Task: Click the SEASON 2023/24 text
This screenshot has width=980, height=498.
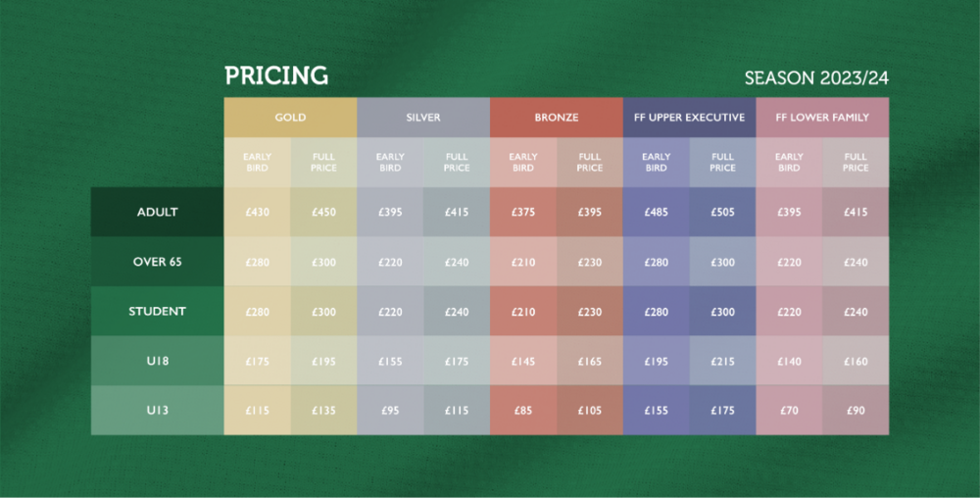Action: pos(816,78)
